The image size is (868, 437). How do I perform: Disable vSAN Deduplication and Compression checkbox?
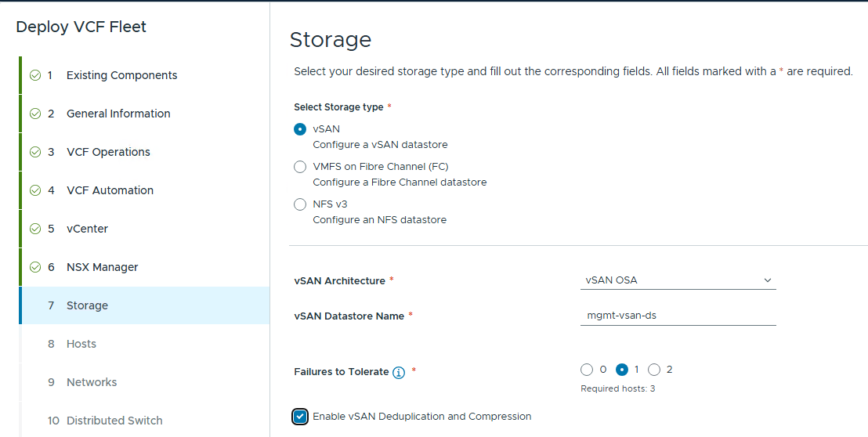point(300,417)
